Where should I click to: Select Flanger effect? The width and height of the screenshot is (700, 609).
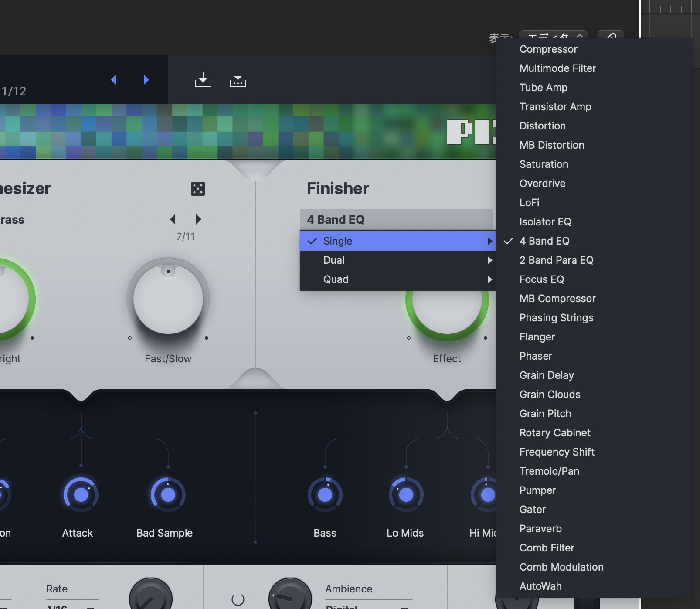click(x=594, y=337)
